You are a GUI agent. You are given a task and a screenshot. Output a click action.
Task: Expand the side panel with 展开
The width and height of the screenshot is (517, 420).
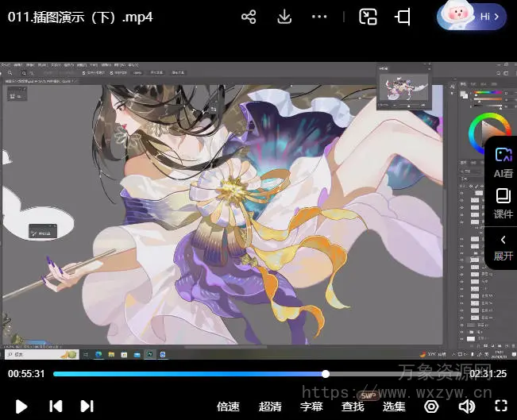click(x=503, y=246)
